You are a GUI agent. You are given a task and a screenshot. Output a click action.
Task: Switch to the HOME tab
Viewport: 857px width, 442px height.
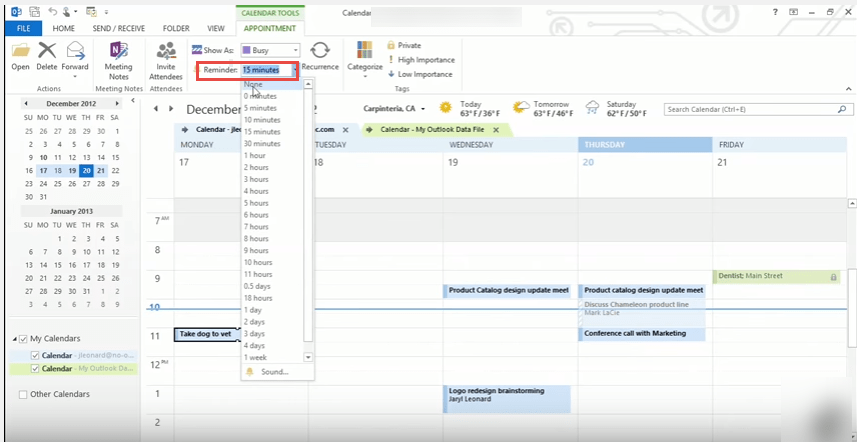pyautogui.click(x=63, y=28)
